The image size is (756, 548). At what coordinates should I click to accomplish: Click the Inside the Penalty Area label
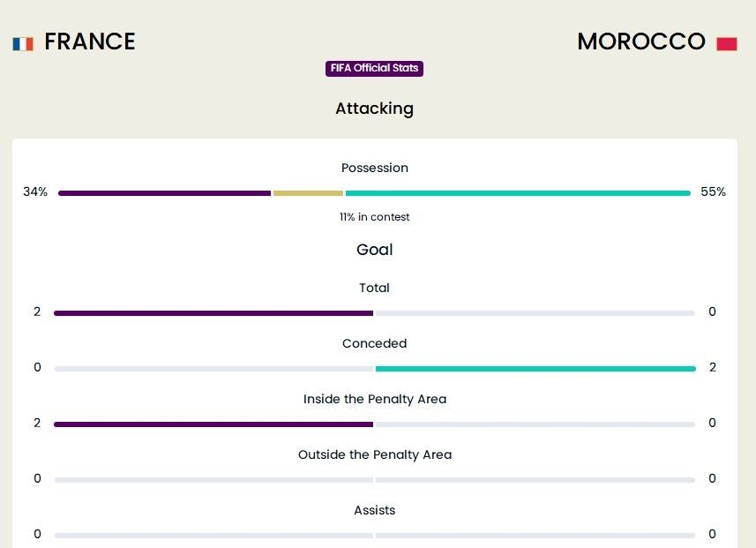coord(374,399)
